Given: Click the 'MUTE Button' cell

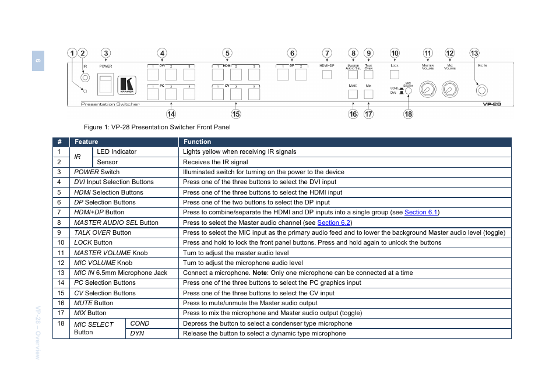Looking at the screenshot, I should pyautogui.click(x=124, y=303).
